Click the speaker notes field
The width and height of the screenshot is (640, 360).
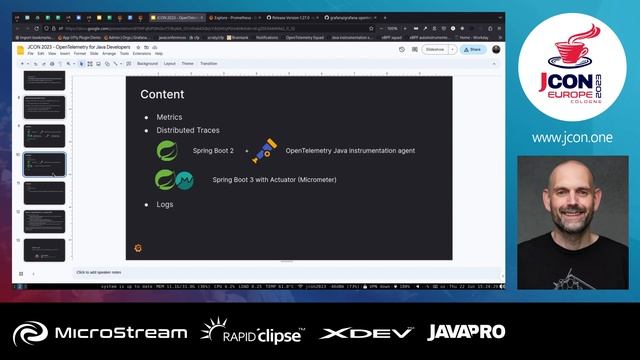286,272
